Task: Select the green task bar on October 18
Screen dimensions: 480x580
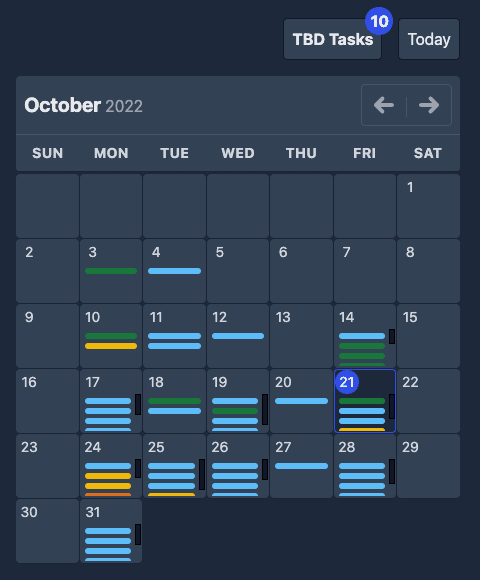Action: coord(175,401)
